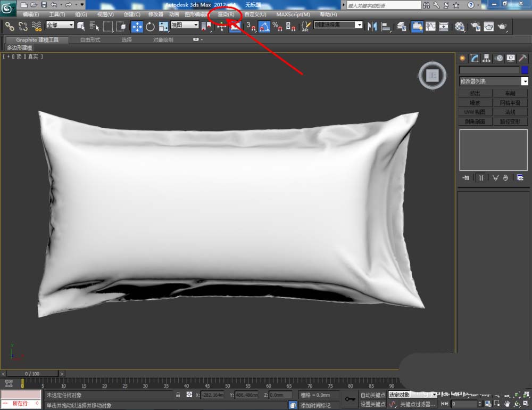Click the 网格平滑 modifier button

point(510,103)
